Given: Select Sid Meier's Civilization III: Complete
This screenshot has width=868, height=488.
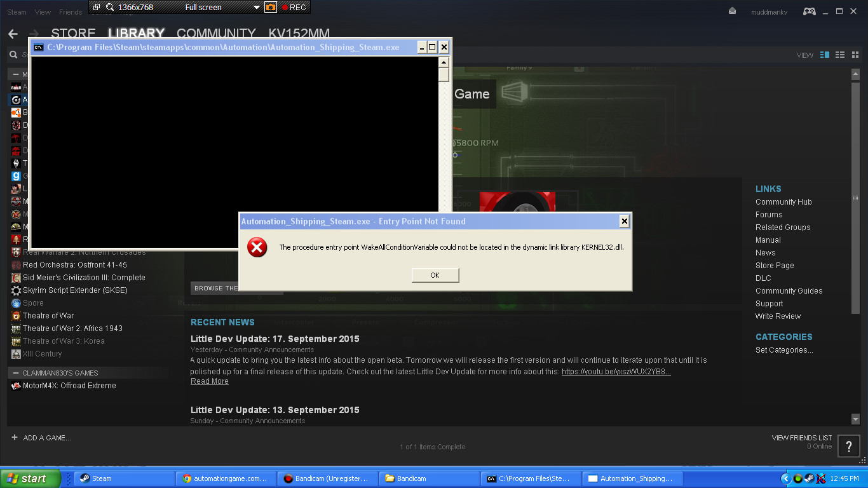Looking at the screenshot, I should pyautogui.click(x=84, y=278).
